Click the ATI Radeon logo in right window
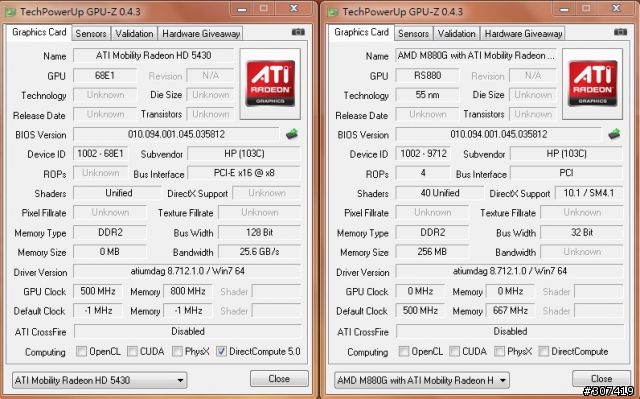 click(593, 84)
